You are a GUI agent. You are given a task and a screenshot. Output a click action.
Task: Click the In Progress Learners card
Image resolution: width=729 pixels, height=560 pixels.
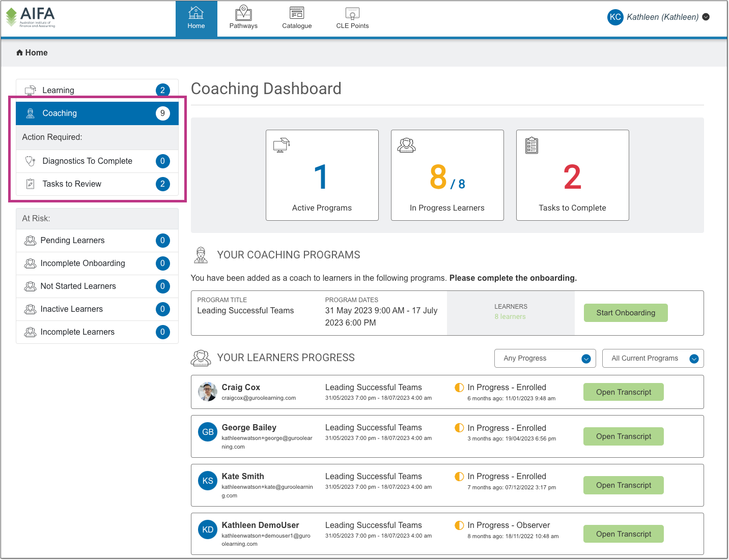(447, 175)
